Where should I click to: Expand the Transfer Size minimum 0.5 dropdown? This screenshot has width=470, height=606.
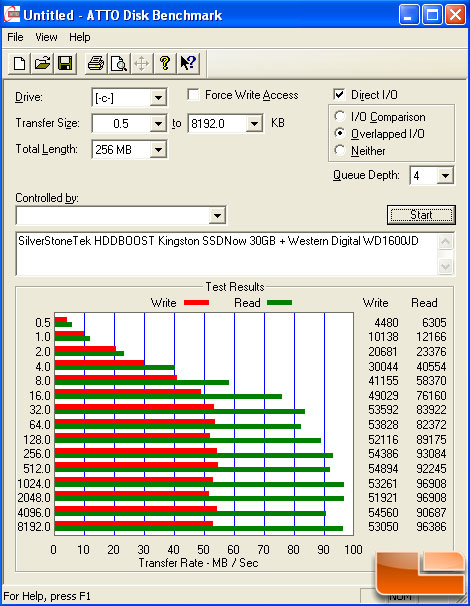click(x=158, y=124)
